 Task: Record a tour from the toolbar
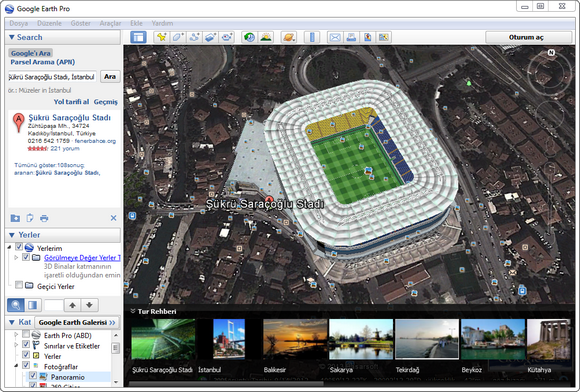tap(227, 37)
